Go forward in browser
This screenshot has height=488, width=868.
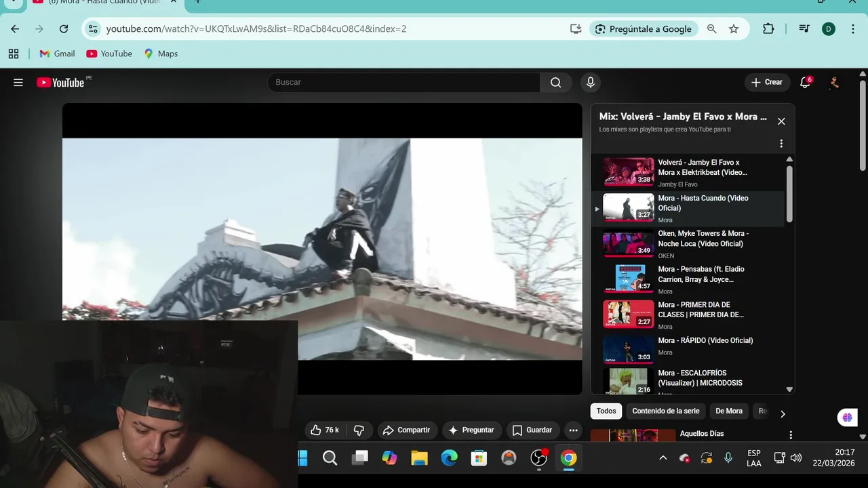[x=39, y=29]
